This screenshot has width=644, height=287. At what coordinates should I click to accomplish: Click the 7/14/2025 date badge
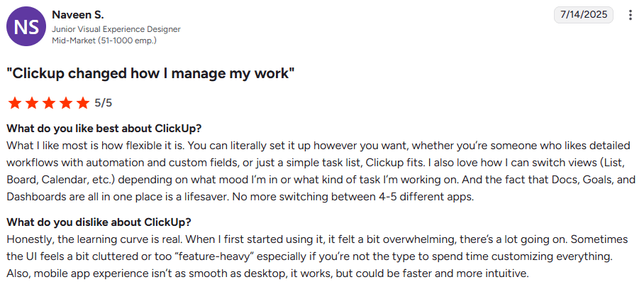pyautogui.click(x=584, y=15)
